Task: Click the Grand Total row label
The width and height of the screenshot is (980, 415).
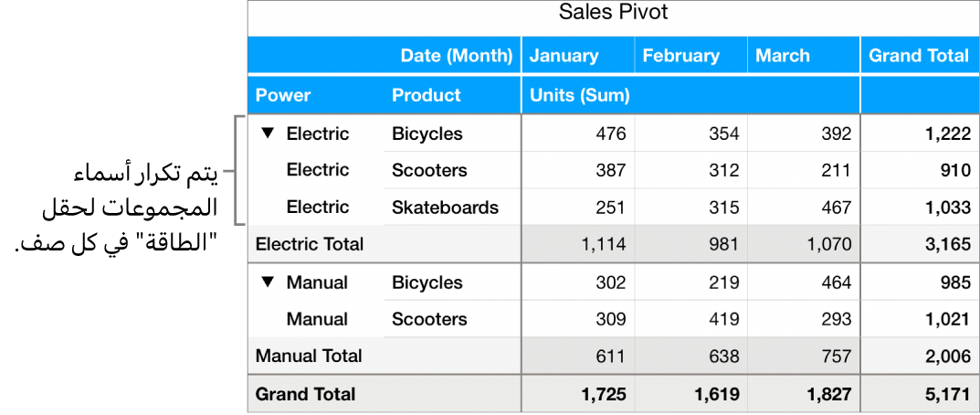Action: coord(306,395)
